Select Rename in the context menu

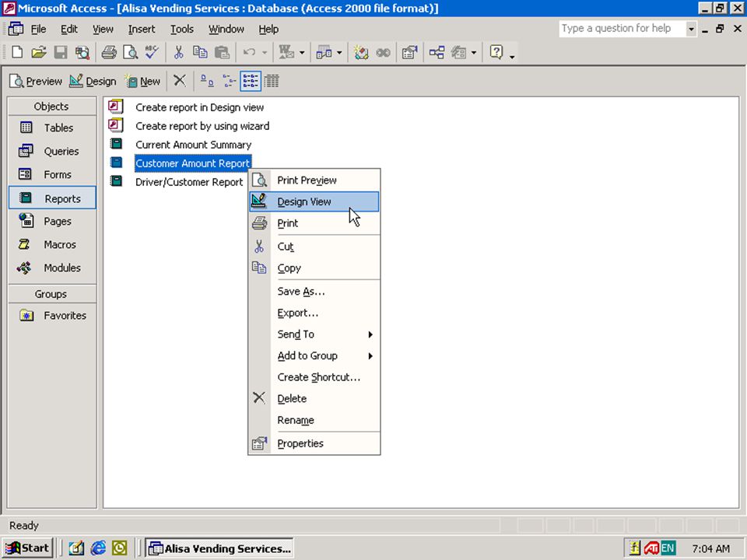314,420
